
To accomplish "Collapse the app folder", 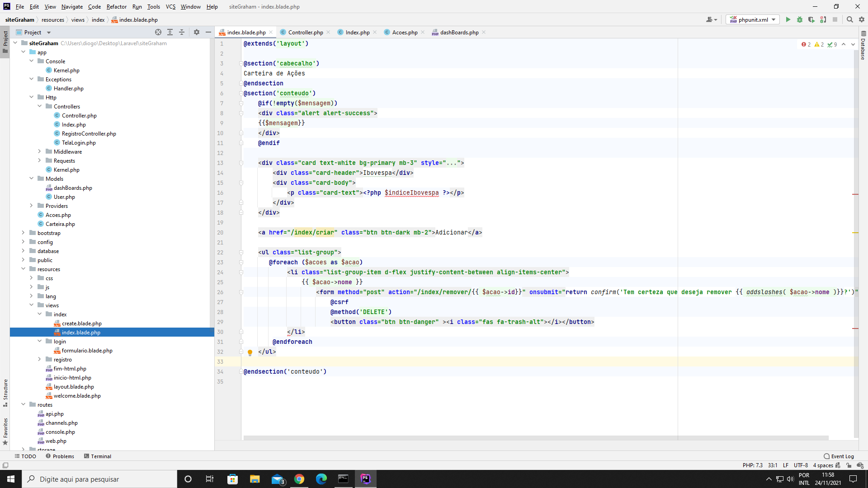I will coord(24,52).
